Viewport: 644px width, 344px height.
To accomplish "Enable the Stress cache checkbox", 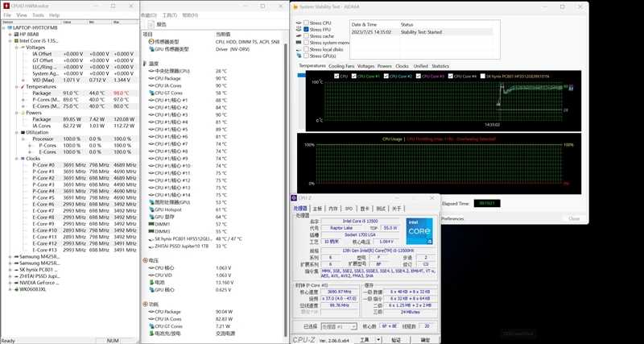I will point(306,36).
